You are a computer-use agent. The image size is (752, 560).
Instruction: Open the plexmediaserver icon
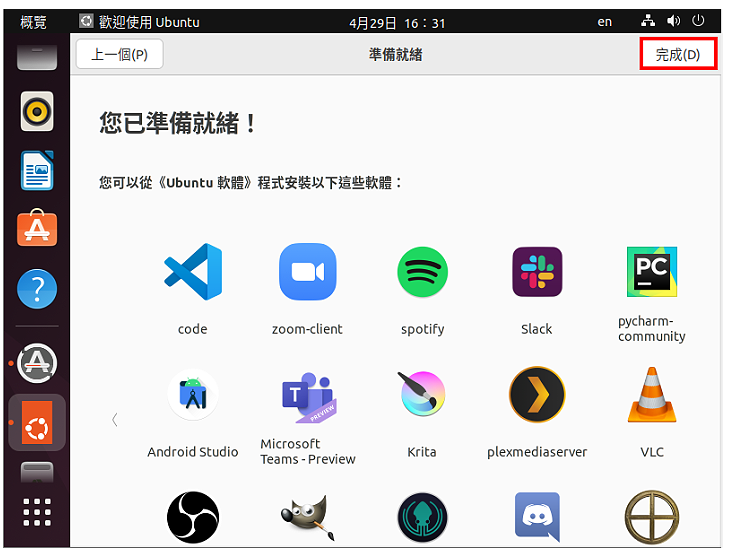[537, 395]
